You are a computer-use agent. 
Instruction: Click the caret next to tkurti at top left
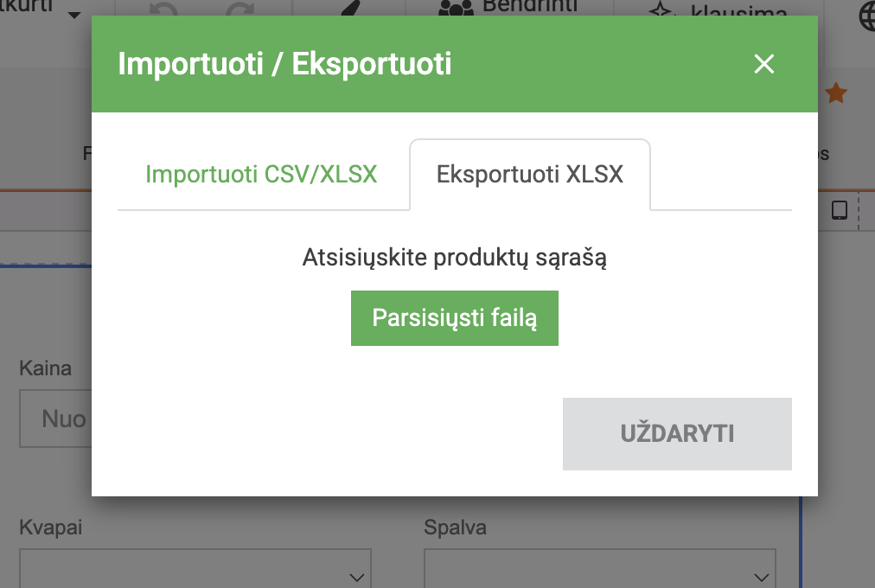click(73, 15)
